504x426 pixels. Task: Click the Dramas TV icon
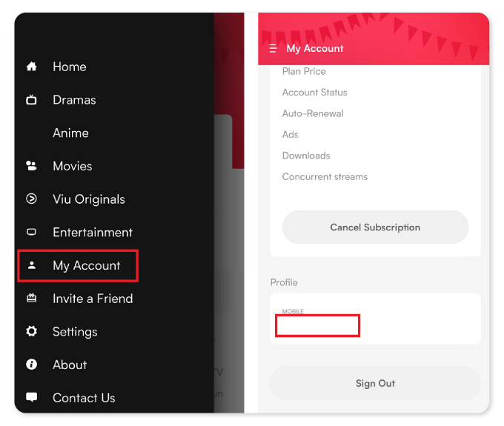click(x=31, y=99)
